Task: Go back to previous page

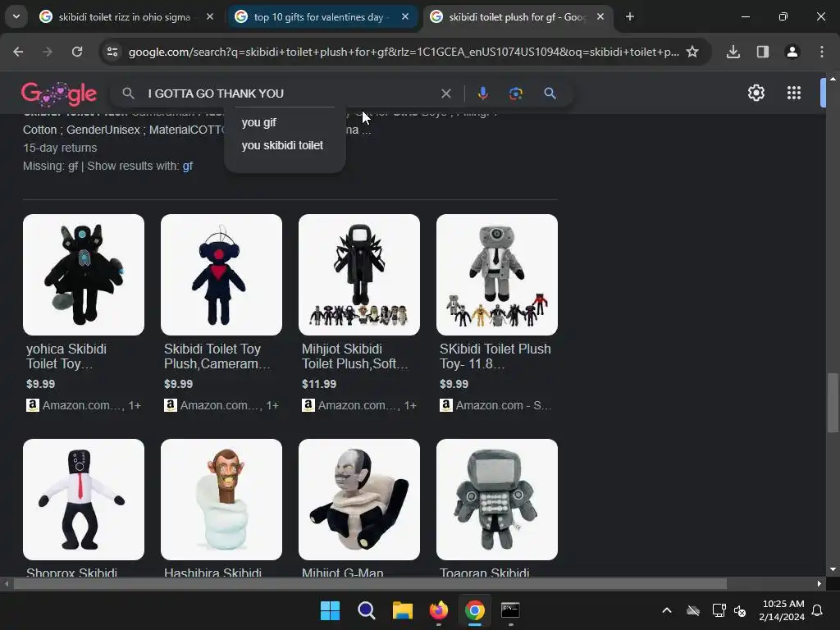Action: click(18, 52)
